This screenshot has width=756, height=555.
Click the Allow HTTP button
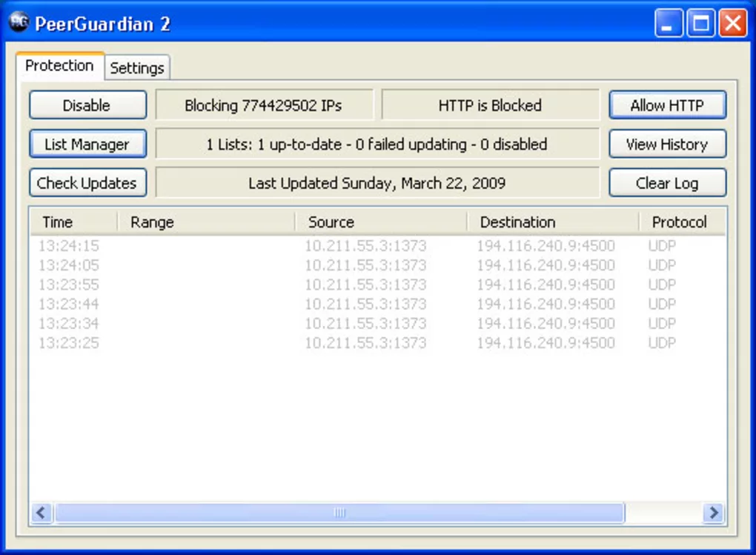click(667, 105)
